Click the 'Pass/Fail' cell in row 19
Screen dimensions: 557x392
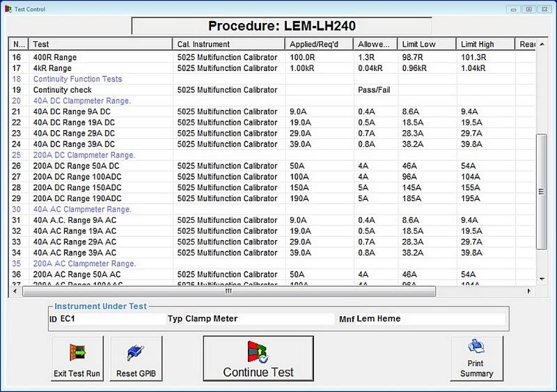pyautogui.click(x=375, y=90)
